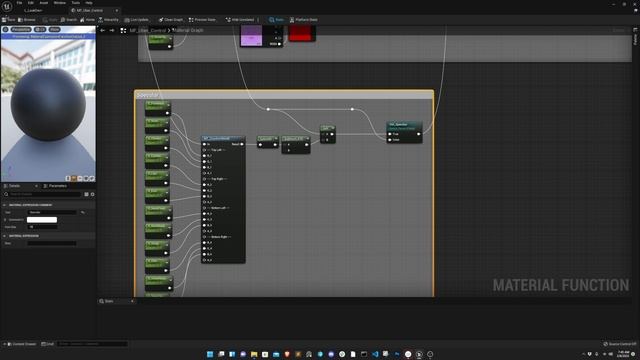The height and width of the screenshot is (360, 640).
Task: Open the Asset menu
Action: point(44,3)
